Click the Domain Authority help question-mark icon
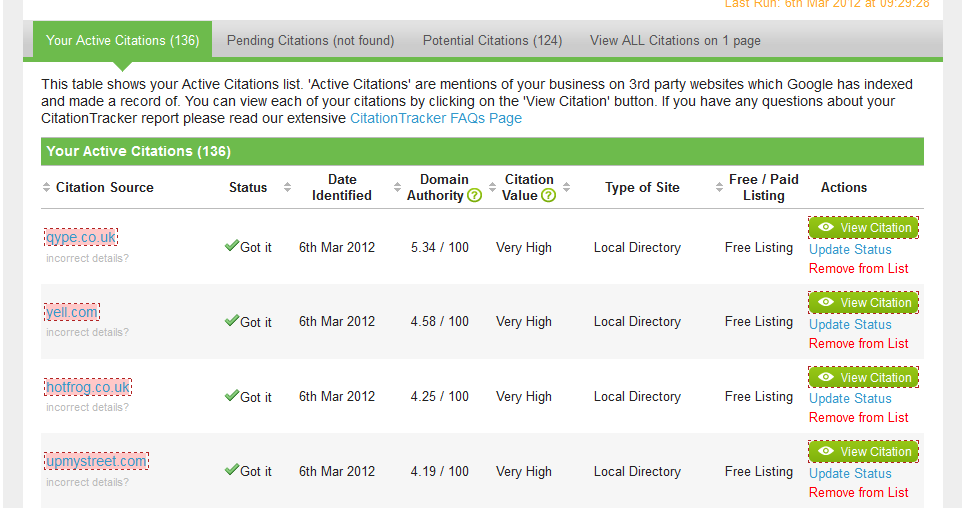The image size is (962, 508). pyautogui.click(x=475, y=196)
